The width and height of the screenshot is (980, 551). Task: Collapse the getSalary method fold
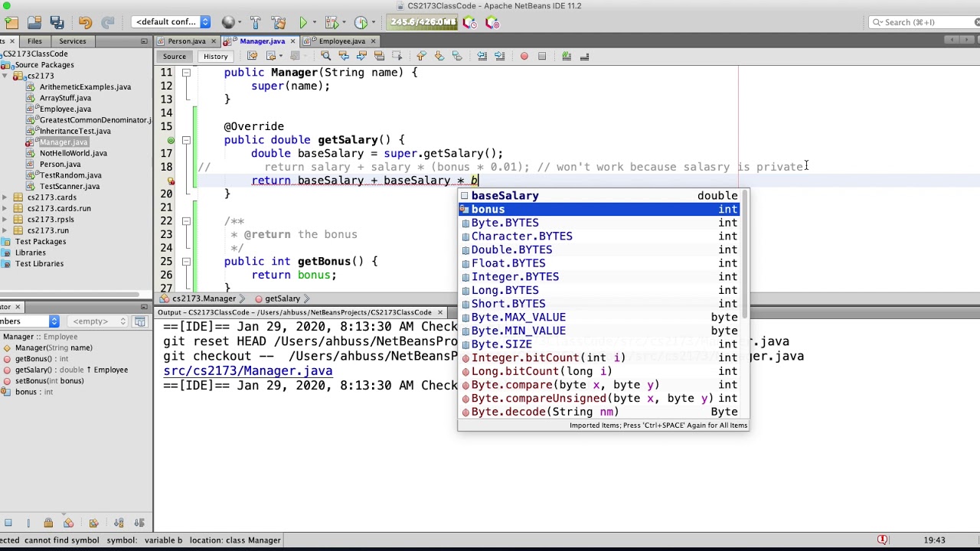186,140
